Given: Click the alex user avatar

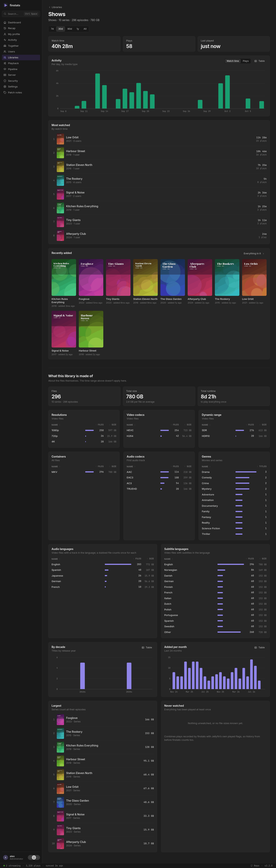Looking at the screenshot, I should pyautogui.click(x=5, y=857).
